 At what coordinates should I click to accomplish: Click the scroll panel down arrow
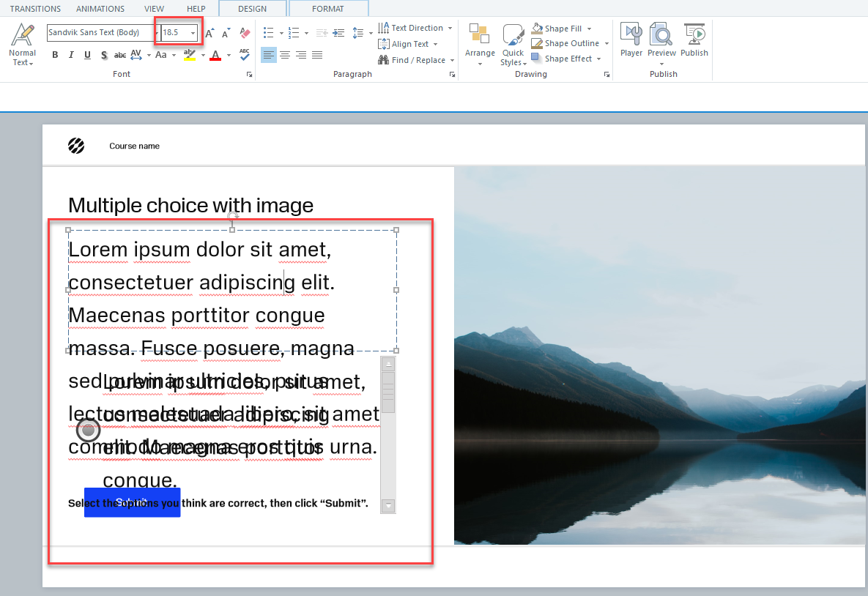coord(389,506)
